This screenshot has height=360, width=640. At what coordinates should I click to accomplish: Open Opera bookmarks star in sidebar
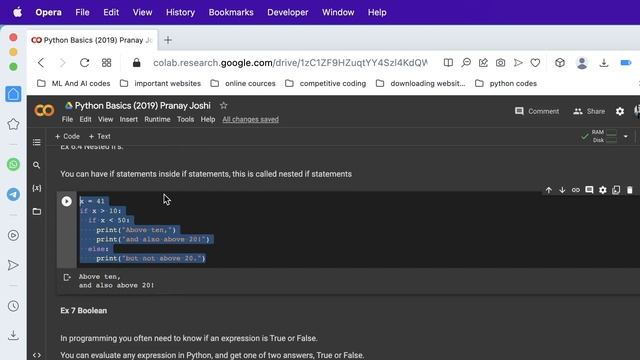(x=13, y=124)
